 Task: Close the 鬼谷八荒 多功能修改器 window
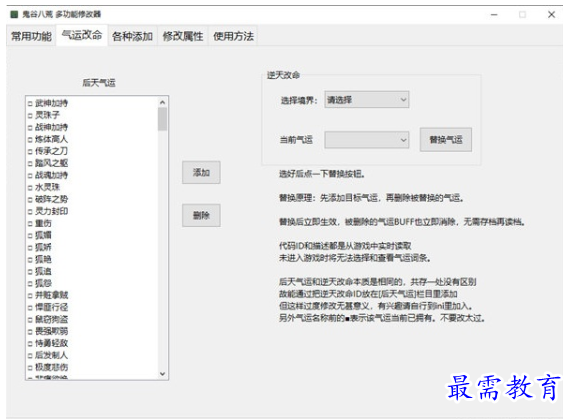point(551,15)
